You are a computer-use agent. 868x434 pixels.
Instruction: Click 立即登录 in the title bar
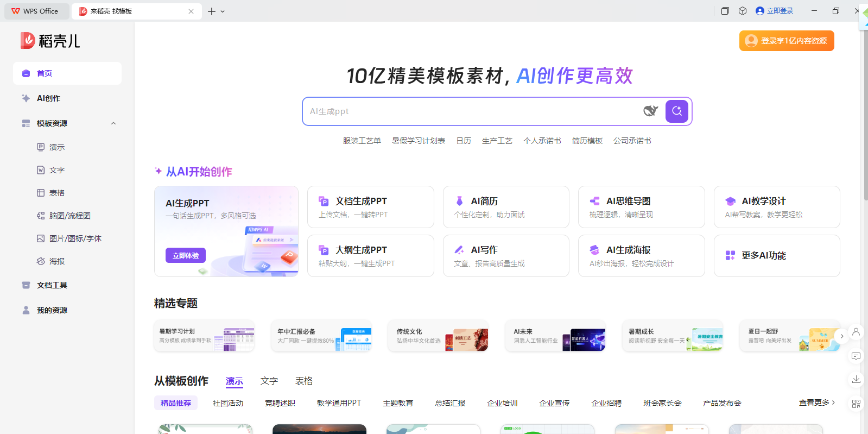click(x=775, y=11)
